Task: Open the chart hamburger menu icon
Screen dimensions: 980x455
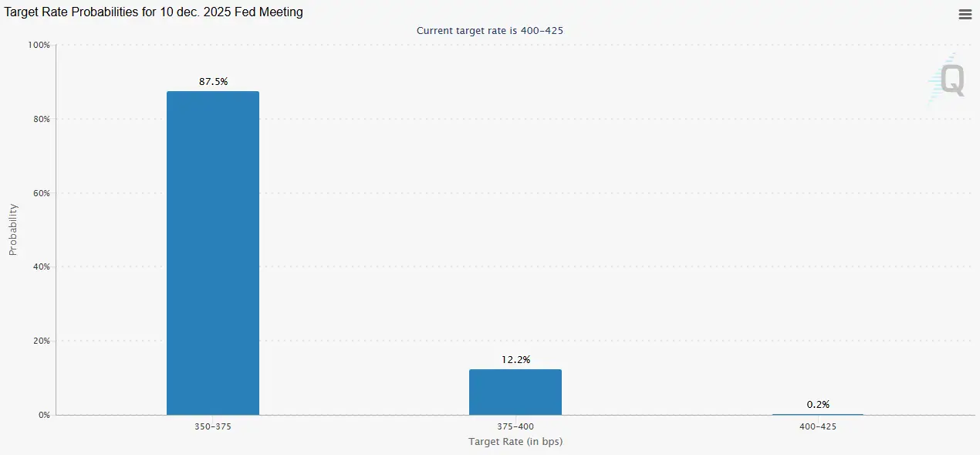Action: 965,15
